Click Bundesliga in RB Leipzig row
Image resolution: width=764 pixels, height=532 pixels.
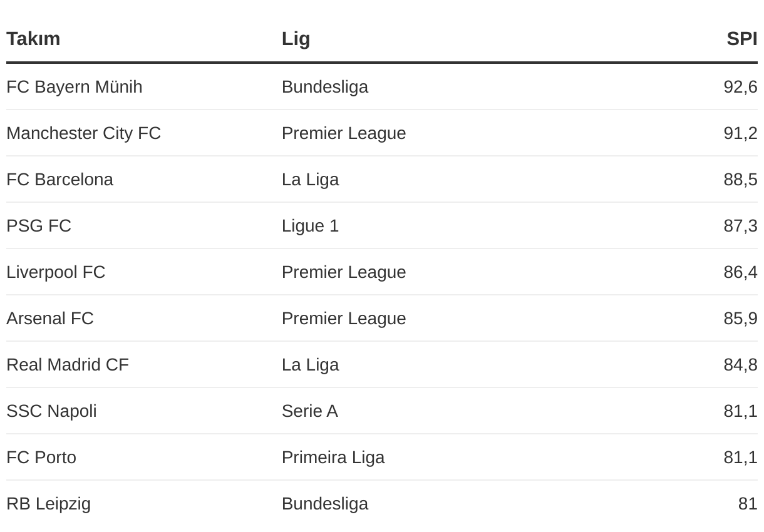coord(325,504)
